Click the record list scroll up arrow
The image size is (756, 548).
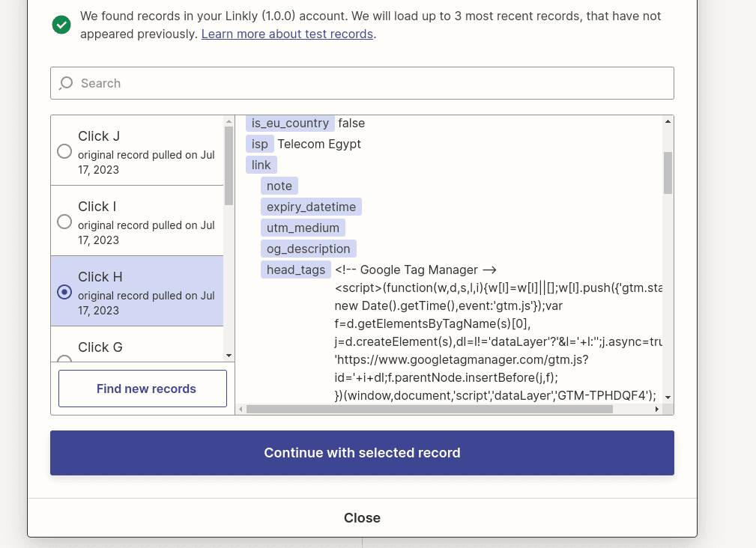(229, 121)
